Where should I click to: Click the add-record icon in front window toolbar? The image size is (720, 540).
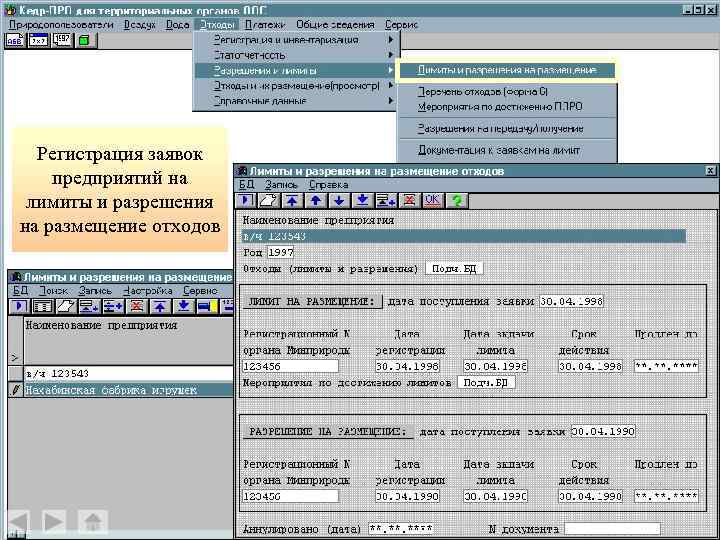tap(386, 201)
